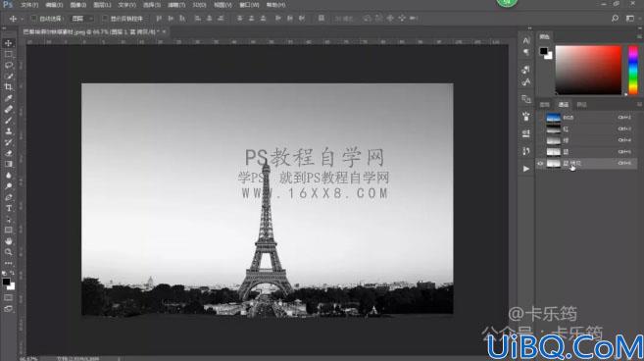644x361 pixels.
Task: Select the 蓝 拷贝 channel row
Action: click(x=586, y=163)
